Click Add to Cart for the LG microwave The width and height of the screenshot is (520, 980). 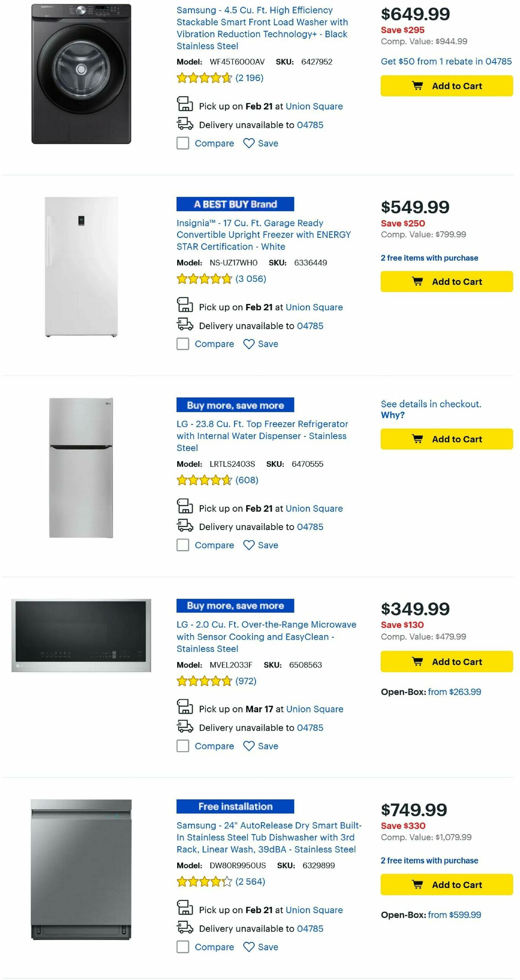446,662
